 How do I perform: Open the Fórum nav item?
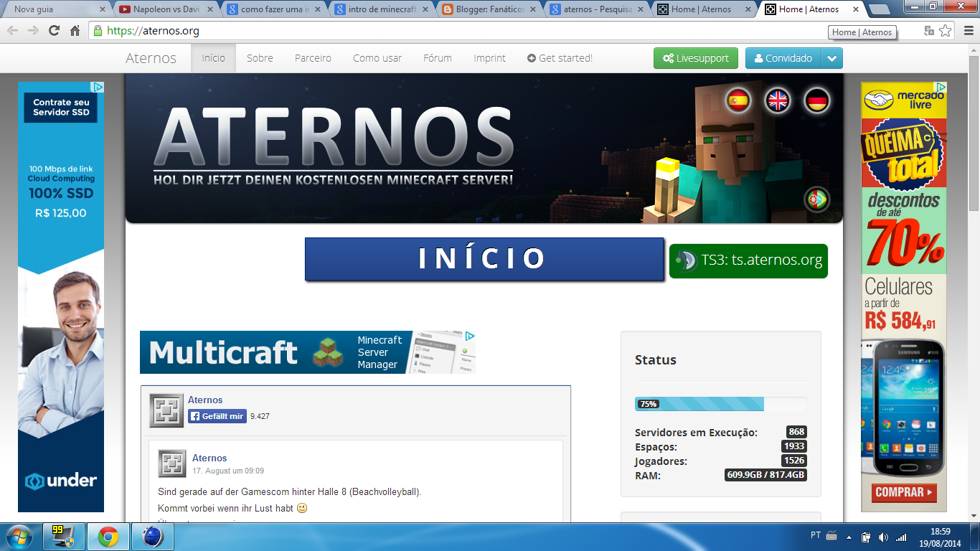(x=438, y=58)
